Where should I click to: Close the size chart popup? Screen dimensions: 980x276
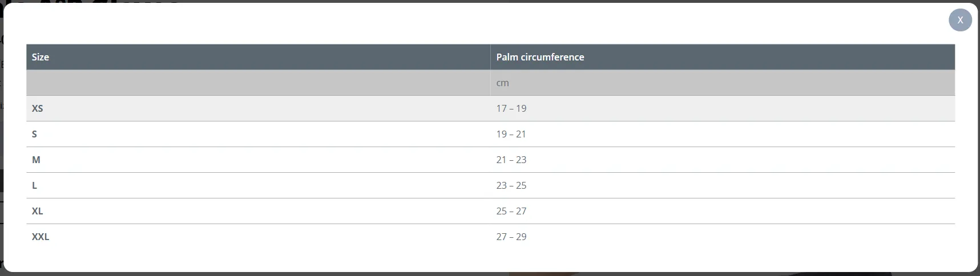[960, 20]
